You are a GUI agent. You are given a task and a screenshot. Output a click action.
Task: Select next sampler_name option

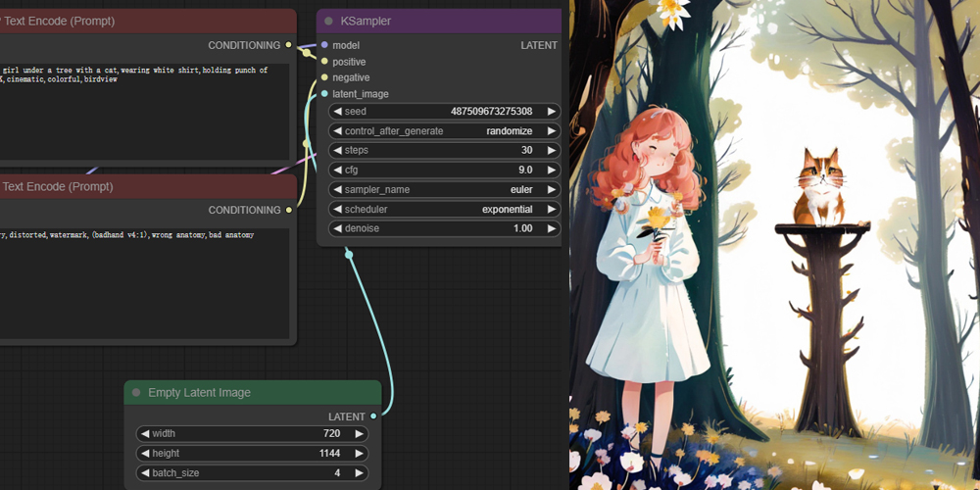551,189
